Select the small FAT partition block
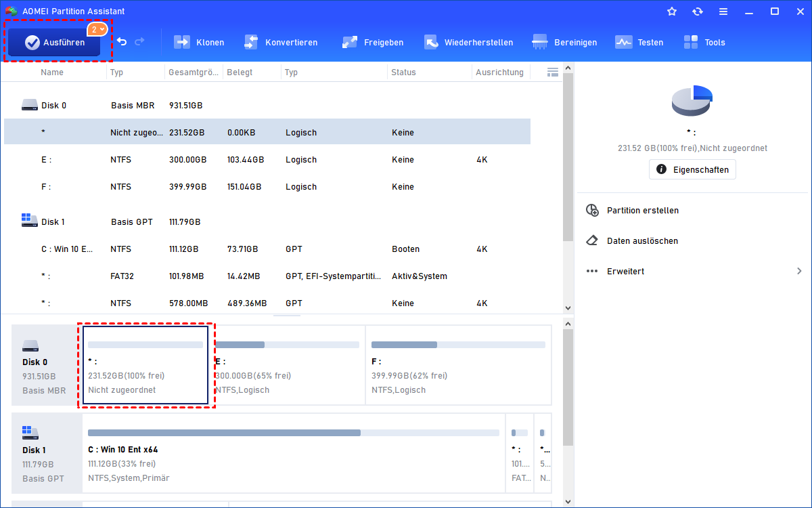The width and height of the screenshot is (812, 508). pos(519,453)
